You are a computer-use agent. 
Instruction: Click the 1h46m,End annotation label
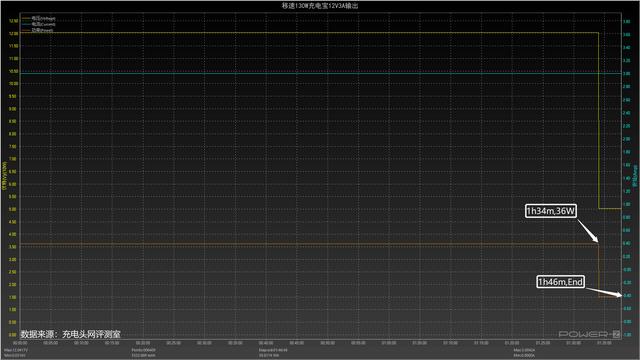tap(560, 282)
